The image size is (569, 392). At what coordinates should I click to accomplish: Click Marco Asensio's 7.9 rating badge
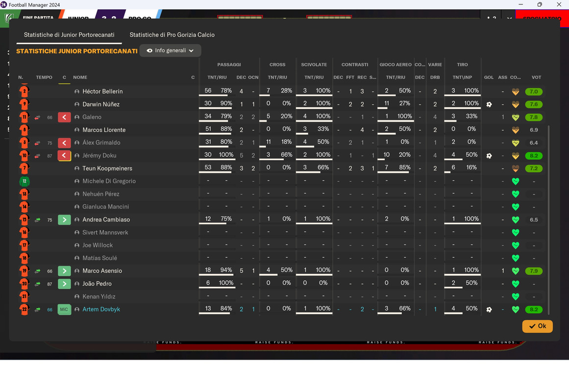click(533, 271)
